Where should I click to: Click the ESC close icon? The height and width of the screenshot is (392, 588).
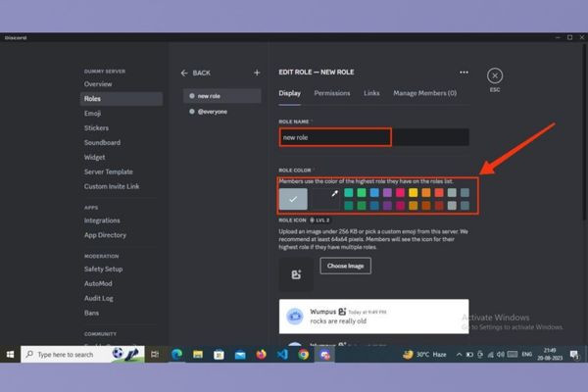[495, 75]
